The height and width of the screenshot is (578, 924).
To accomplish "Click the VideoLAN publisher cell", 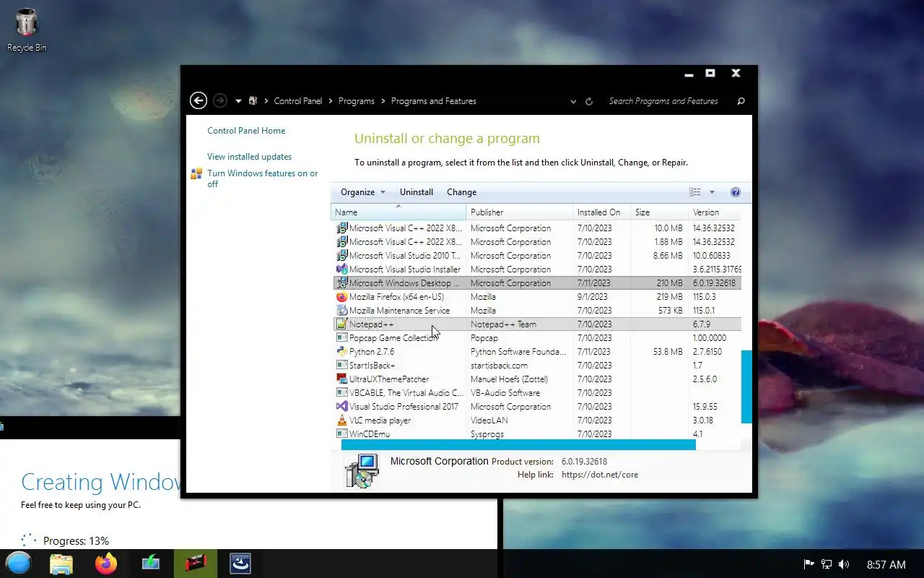I will 489,420.
